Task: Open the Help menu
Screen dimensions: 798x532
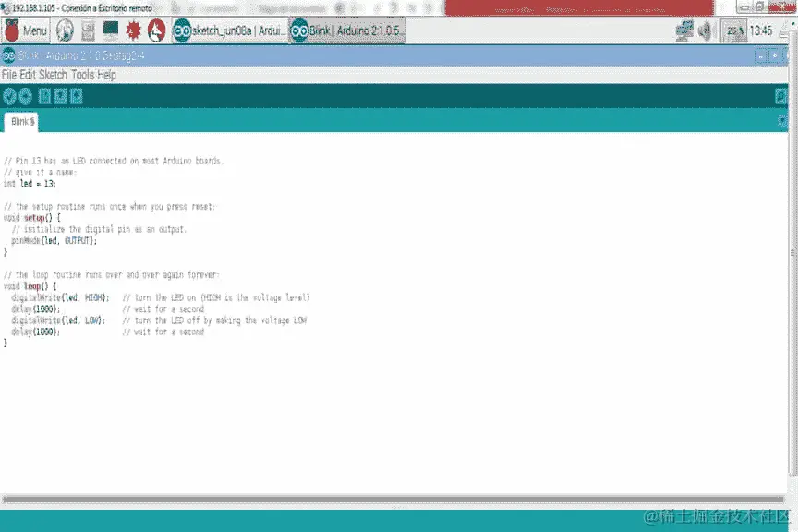Action: (106, 75)
